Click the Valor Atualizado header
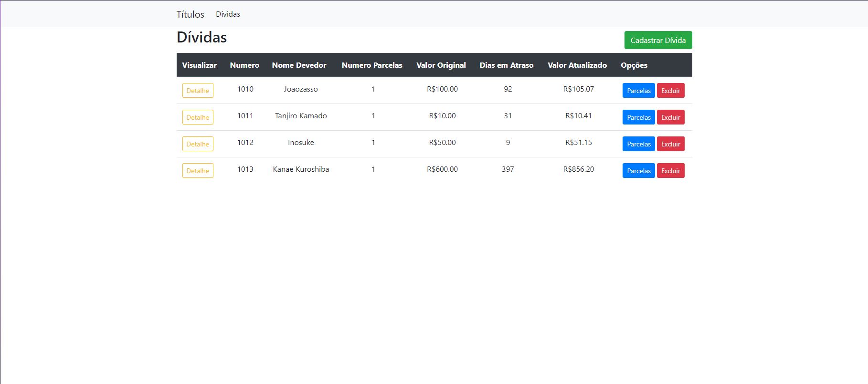 (x=577, y=65)
